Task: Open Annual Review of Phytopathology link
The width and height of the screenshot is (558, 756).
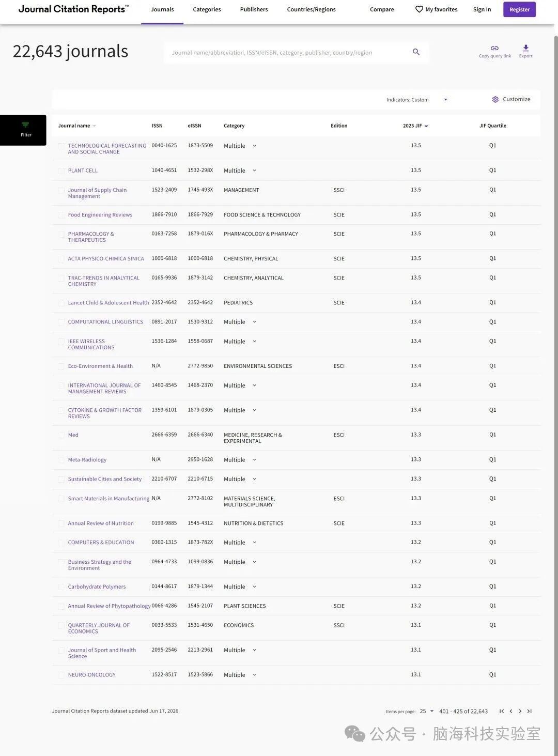Action: tap(109, 606)
